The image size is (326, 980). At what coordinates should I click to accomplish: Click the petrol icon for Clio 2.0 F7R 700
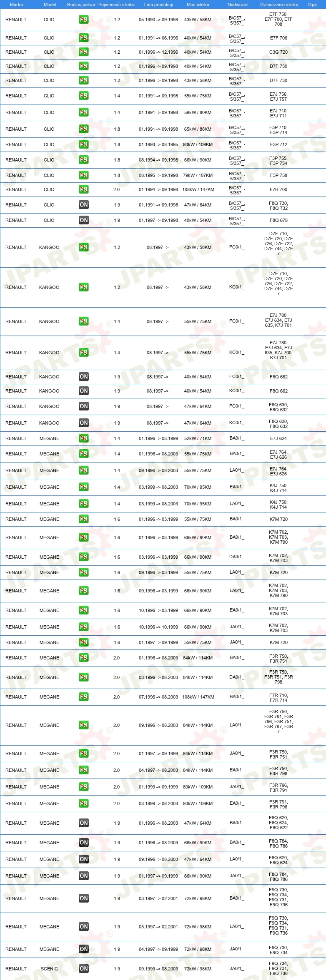click(x=84, y=189)
